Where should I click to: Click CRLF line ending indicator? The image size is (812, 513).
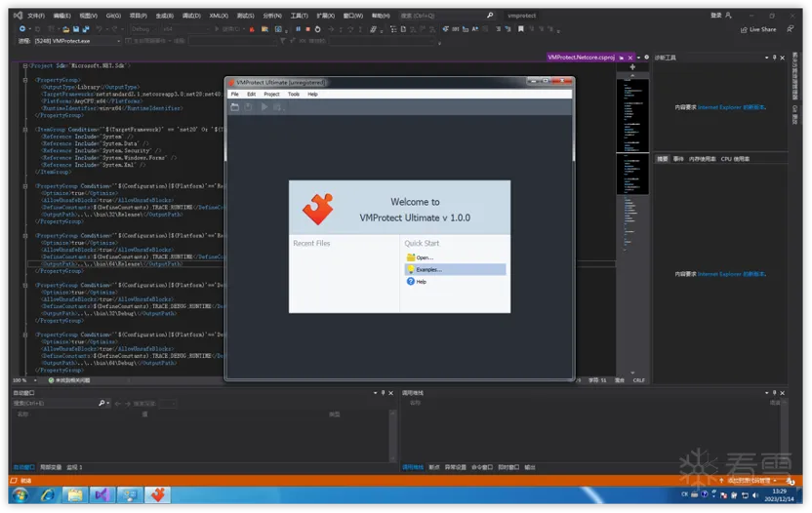pyautogui.click(x=639, y=380)
